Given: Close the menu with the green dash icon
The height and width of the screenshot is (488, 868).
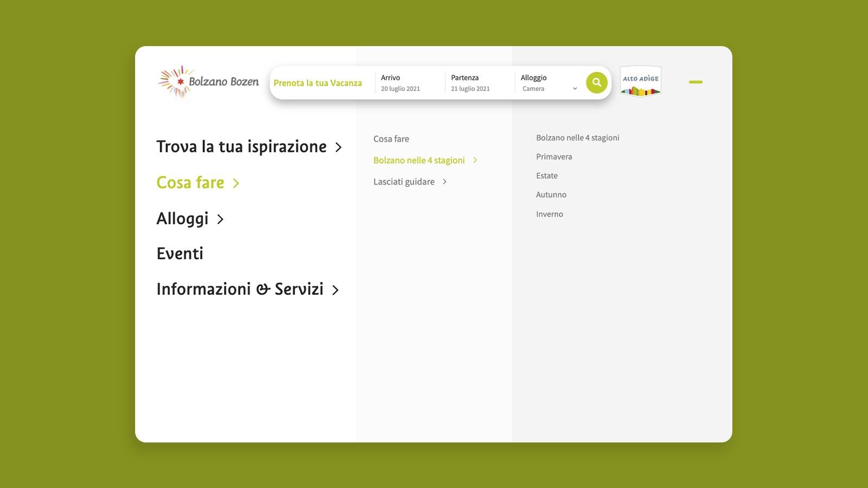Looking at the screenshot, I should 695,82.
